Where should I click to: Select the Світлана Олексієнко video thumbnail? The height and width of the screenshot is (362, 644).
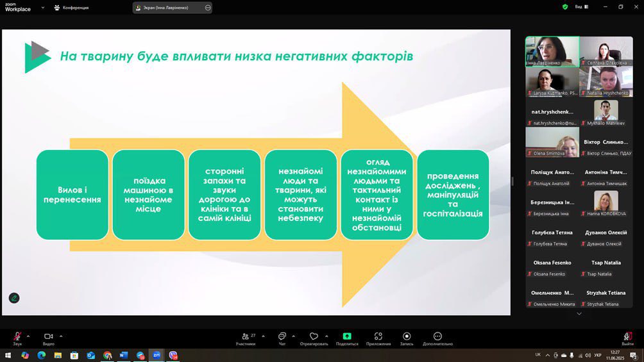tap(606, 51)
